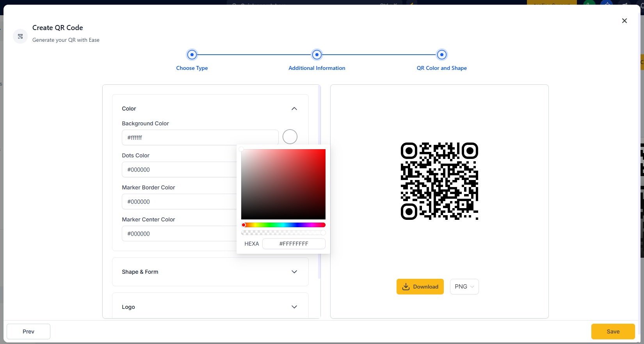Click the QR code icon beside the title
644x344 pixels.
tap(20, 36)
